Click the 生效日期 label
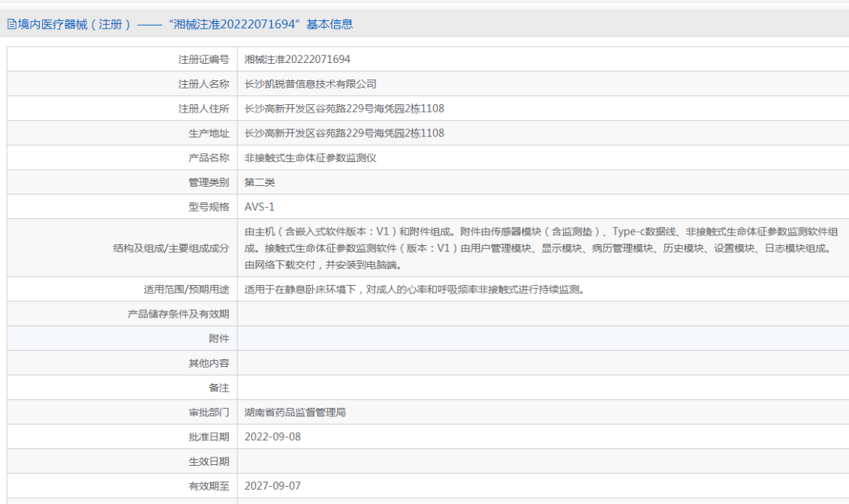 click(209, 462)
